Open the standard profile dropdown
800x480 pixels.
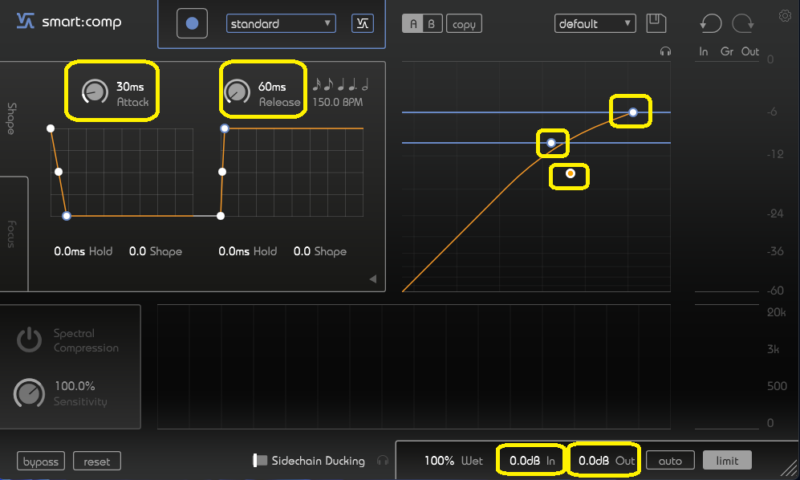point(281,23)
